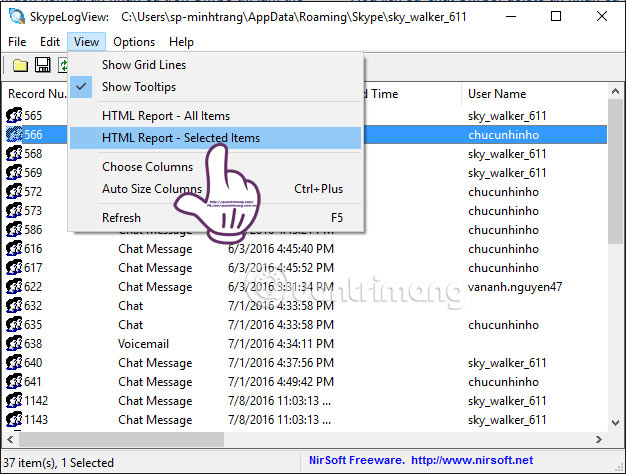Click chucunhinho in the selected row 566
The width and height of the screenshot is (626, 474).
pos(503,135)
